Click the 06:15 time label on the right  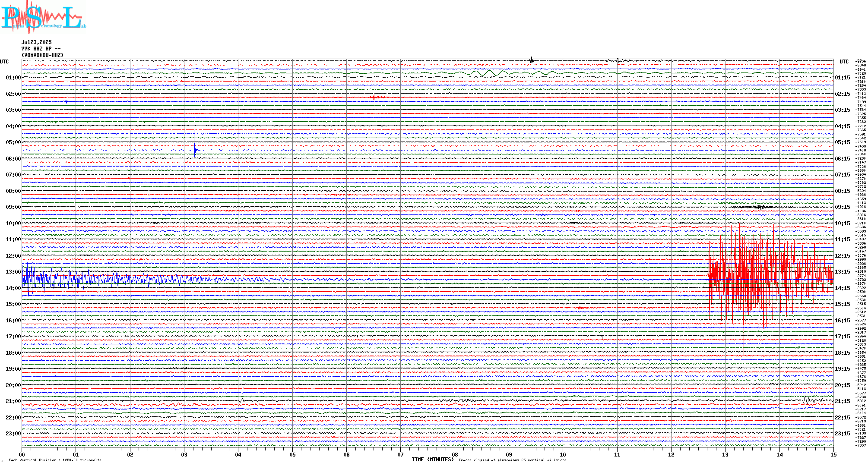843,159
